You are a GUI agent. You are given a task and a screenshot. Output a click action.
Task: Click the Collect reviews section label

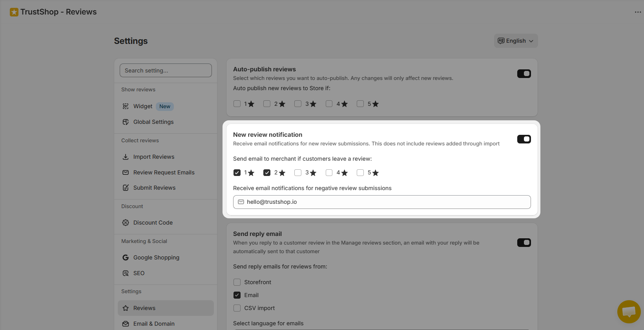[140, 141]
